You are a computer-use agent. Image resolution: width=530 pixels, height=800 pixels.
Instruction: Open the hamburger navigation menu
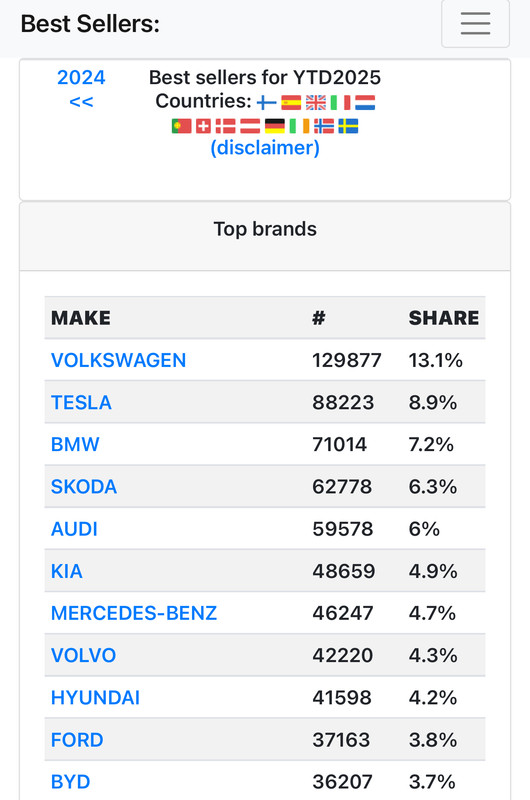pyautogui.click(x=475, y=24)
